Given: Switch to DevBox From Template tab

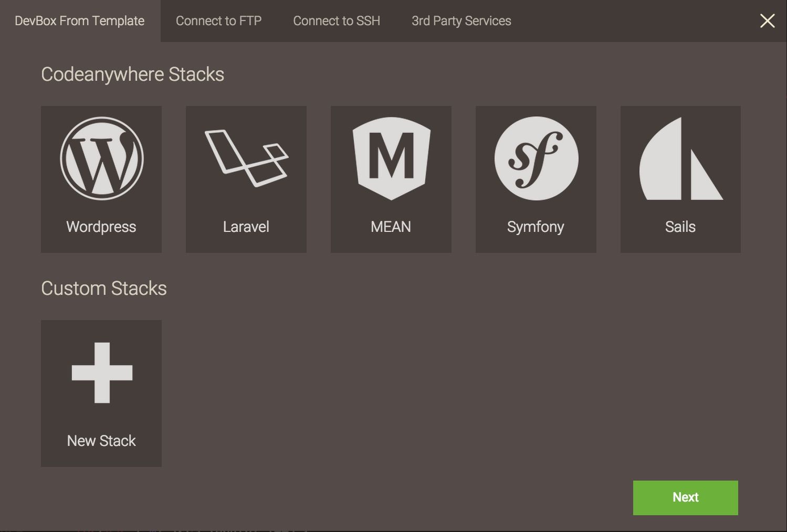Looking at the screenshot, I should 80,21.
